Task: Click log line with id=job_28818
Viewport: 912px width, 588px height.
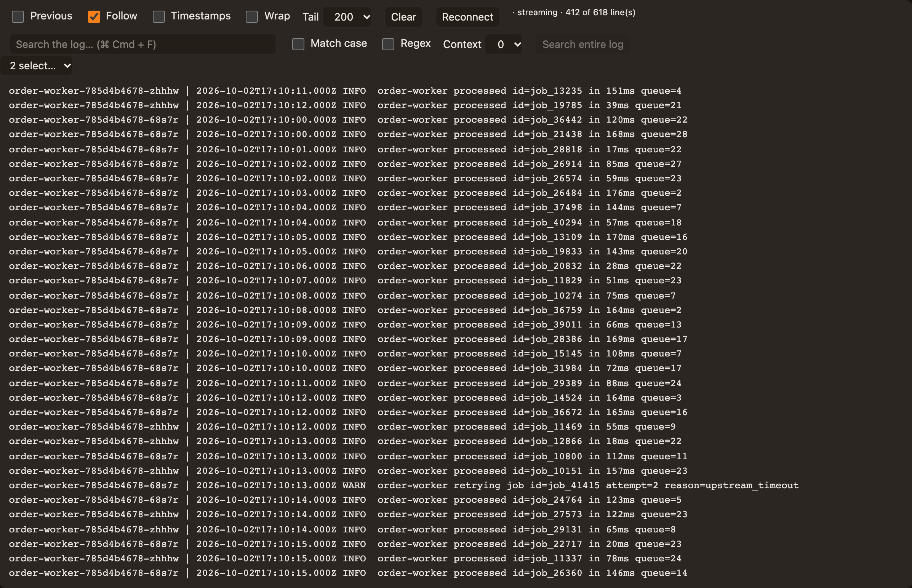Action: tap(345, 149)
